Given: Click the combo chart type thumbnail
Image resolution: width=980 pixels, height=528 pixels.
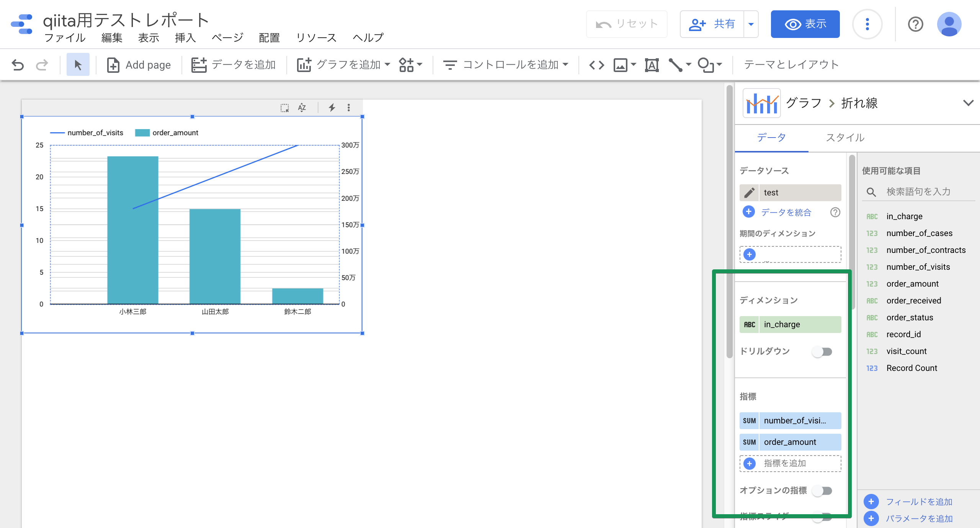Looking at the screenshot, I should (761, 103).
